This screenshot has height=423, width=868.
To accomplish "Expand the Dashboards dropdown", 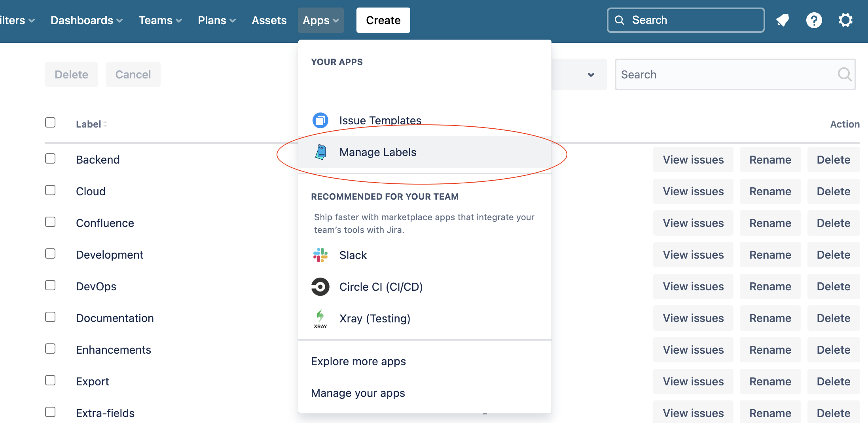I will (86, 20).
